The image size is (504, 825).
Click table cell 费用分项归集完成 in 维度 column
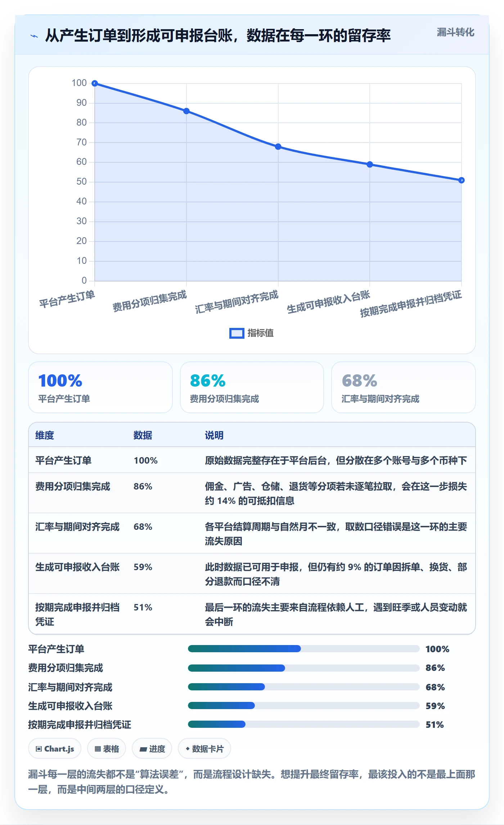[73, 486]
